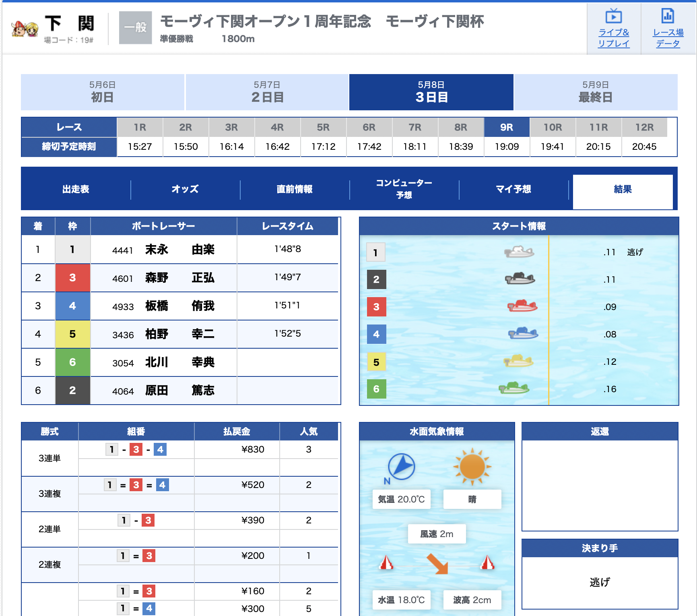Select the 5月9日 最終日 date tab
Viewport: 697px width, 616px height.
(595, 92)
